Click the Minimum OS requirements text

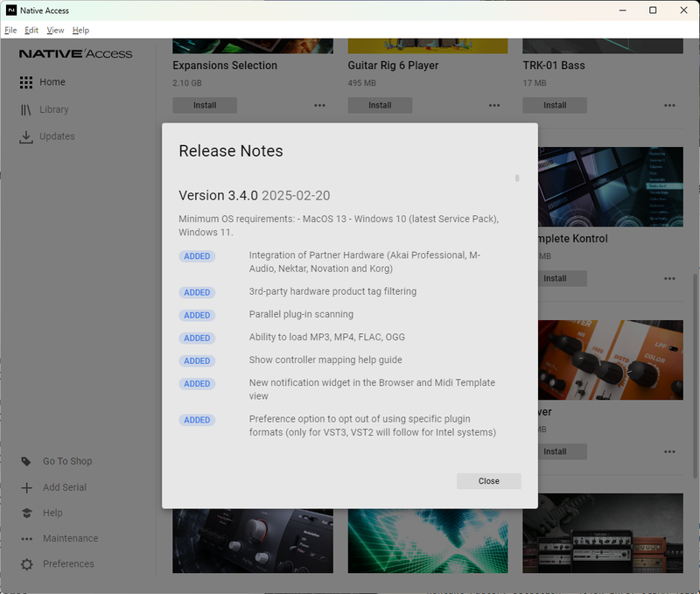pyautogui.click(x=339, y=226)
